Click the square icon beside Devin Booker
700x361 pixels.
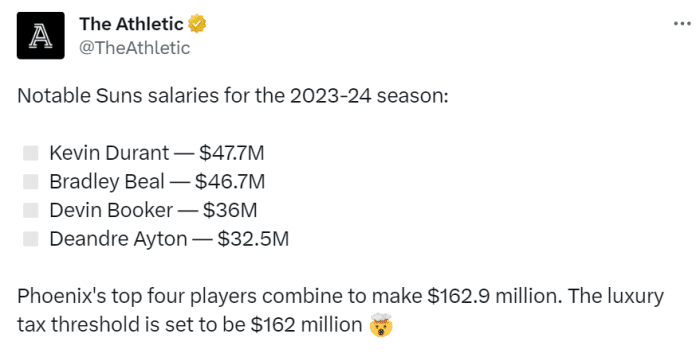pos(31,210)
